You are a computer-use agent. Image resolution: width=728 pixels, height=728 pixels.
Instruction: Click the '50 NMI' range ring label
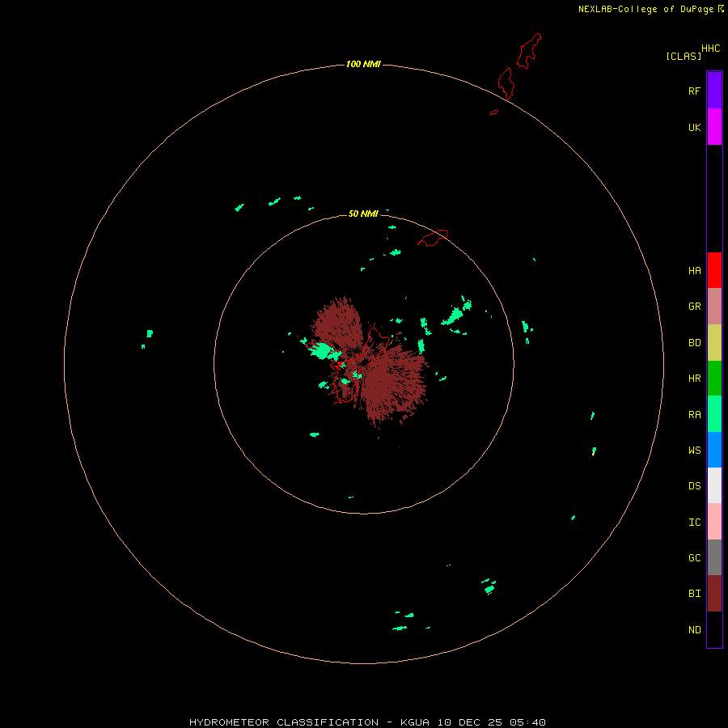pos(363,214)
